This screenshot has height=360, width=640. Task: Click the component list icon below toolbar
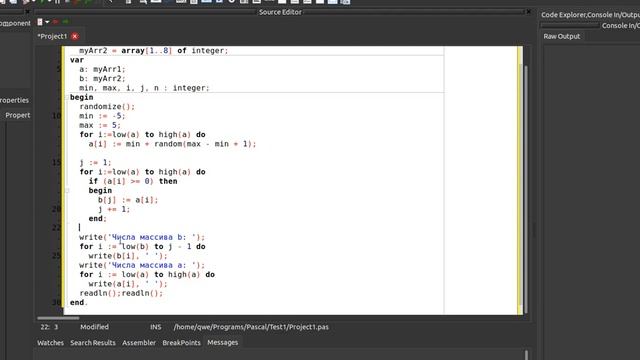[x=40, y=22]
